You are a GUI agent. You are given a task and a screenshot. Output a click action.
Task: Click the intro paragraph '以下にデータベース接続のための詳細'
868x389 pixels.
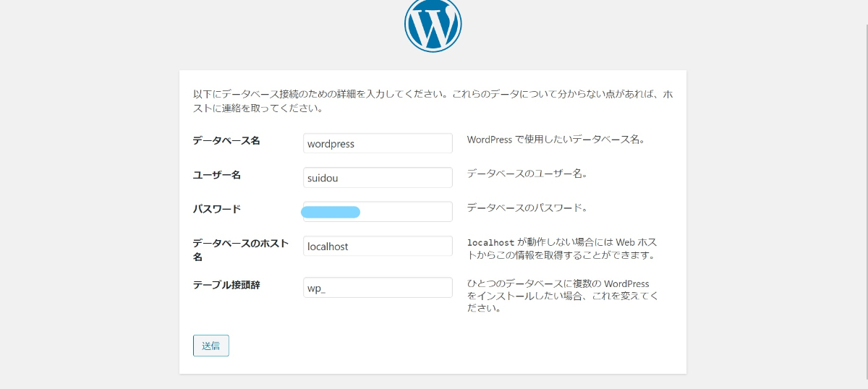click(x=433, y=102)
